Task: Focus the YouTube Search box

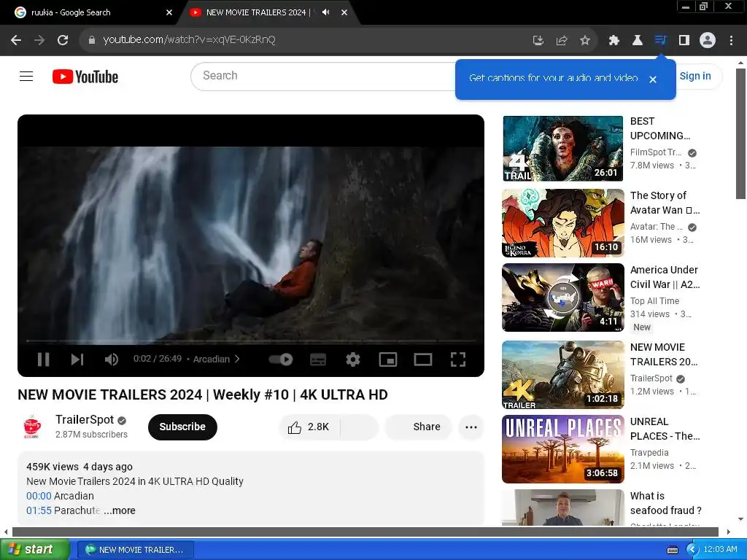Action: 324,76
